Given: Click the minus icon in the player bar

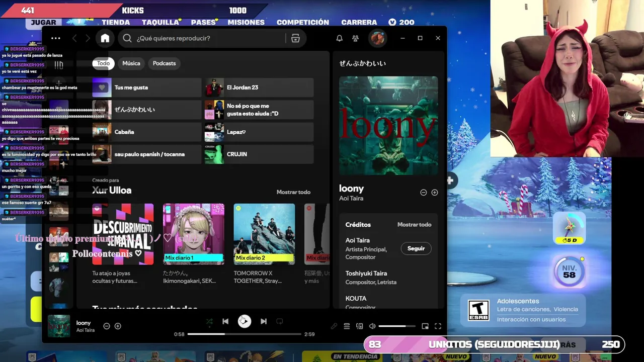Looking at the screenshot, I should [x=107, y=326].
